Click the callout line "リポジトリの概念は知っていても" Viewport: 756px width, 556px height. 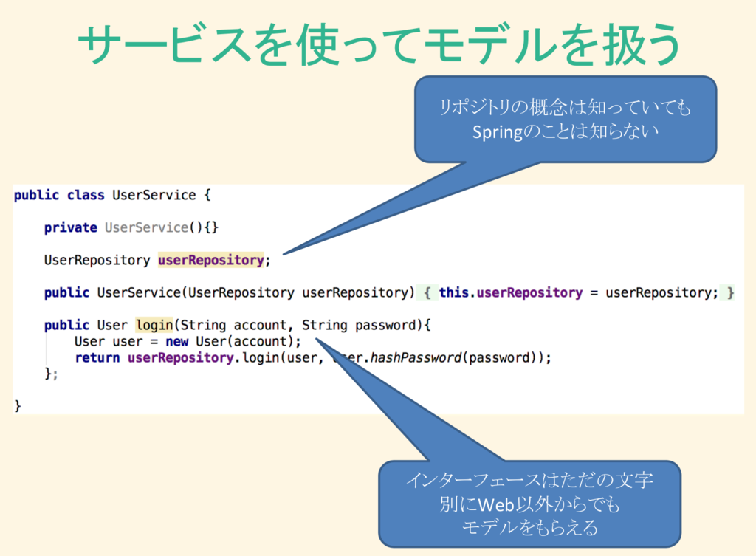[565, 107]
